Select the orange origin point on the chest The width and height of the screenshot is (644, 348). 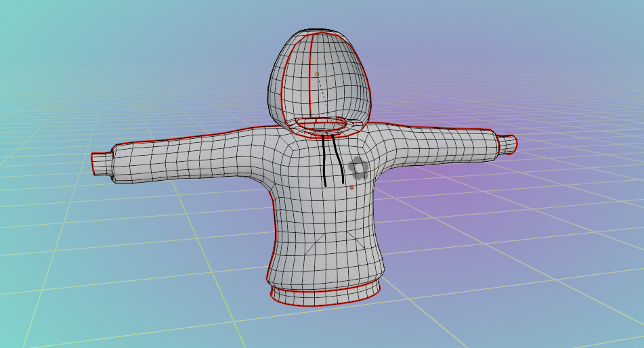point(351,188)
